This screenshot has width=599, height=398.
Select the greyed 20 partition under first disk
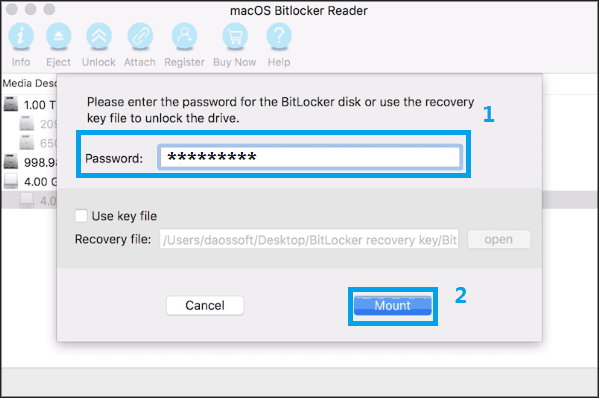coord(38,124)
